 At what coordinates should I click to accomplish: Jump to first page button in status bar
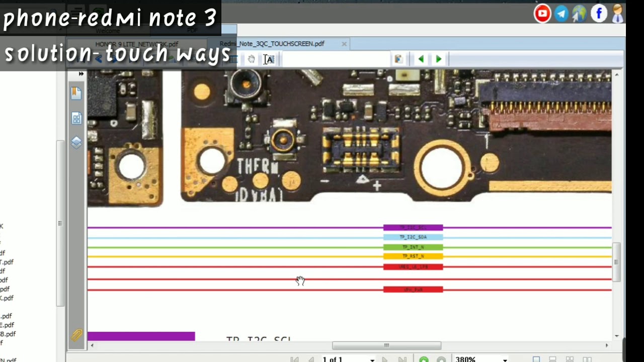(x=295, y=359)
